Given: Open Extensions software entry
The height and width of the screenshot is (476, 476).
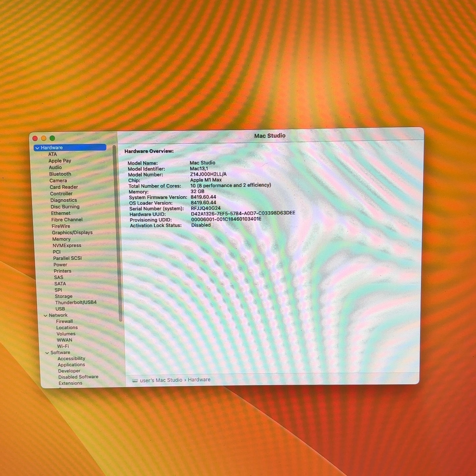Looking at the screenshot, I should point(70,383).
